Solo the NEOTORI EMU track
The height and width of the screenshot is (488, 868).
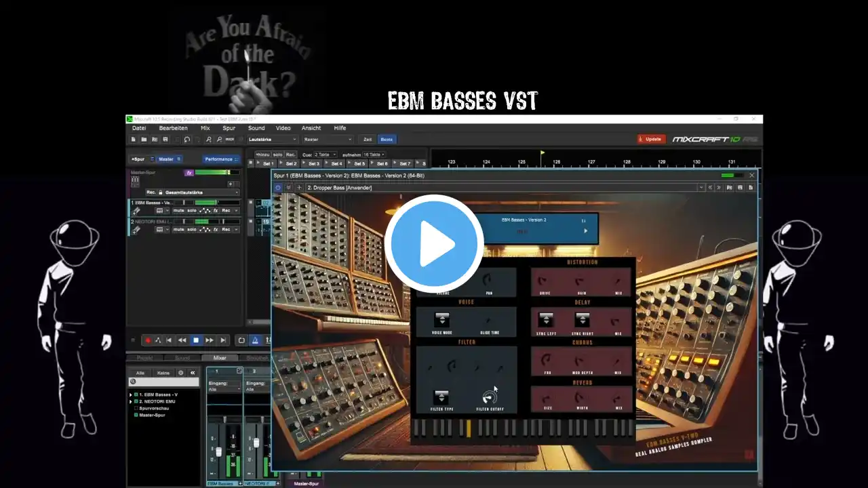192,229
